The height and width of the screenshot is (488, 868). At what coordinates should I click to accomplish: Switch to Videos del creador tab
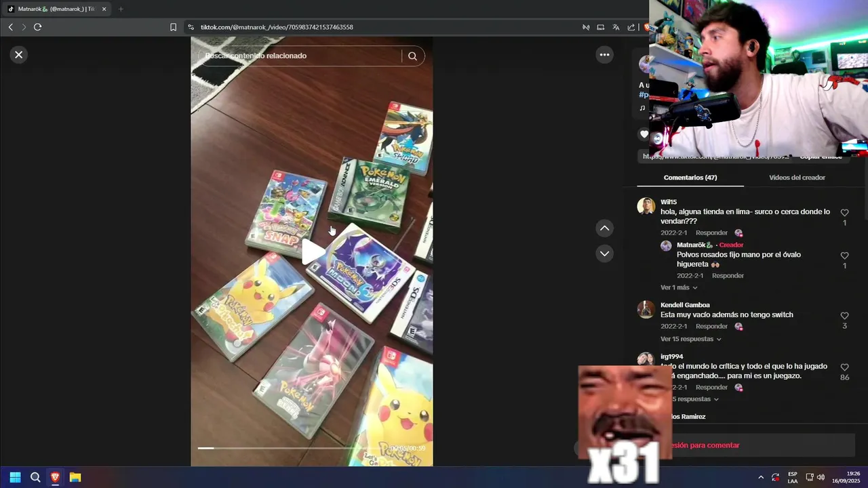[797, 178]
